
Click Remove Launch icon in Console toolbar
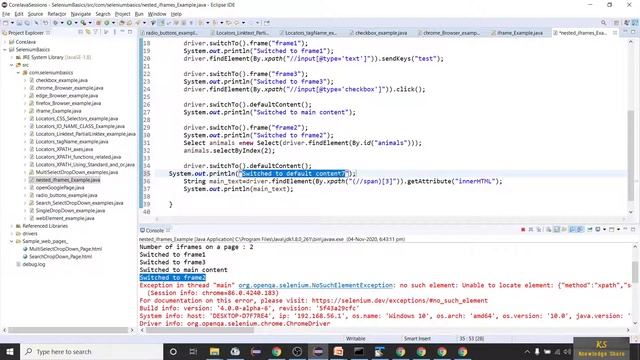pyautogui.click(x=531, y=230)
